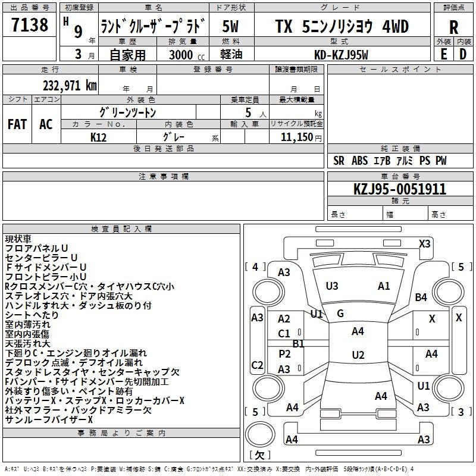The image size is (476, 476).
Task: Select the C1 mark on the front door
Action: [x=284, y=334]
